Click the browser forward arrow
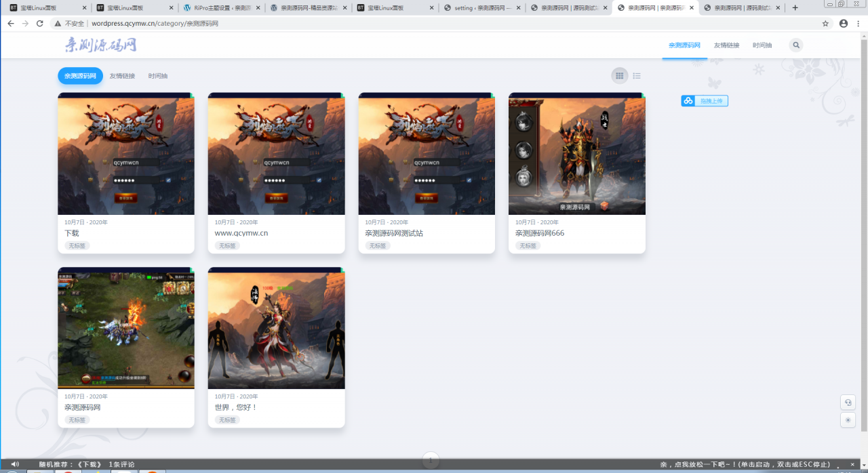868x473 pixels. click(x=25, y=23)
